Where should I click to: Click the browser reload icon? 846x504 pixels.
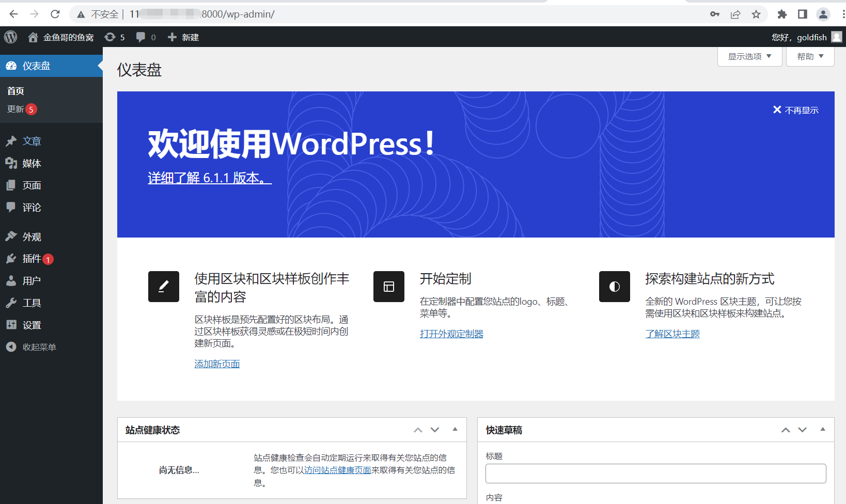55,14
